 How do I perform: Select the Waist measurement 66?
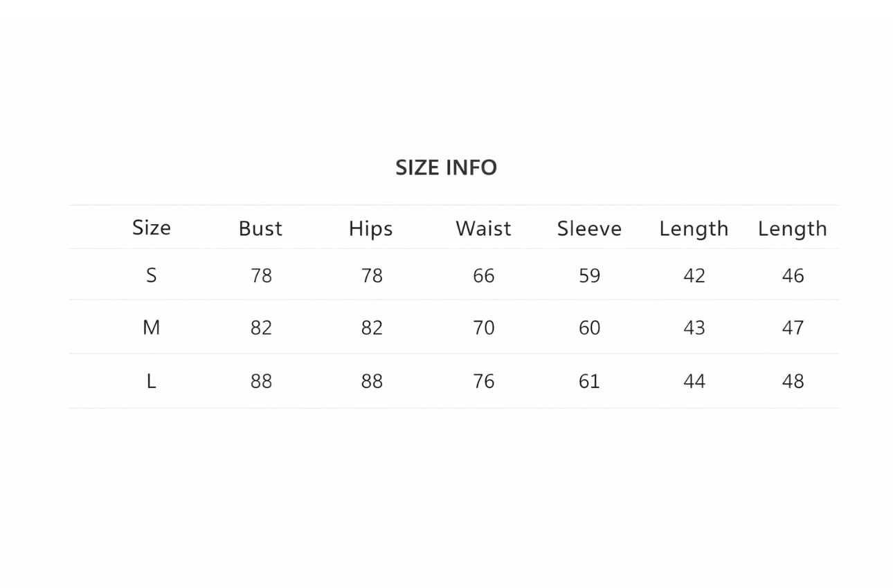pos(483,275)
